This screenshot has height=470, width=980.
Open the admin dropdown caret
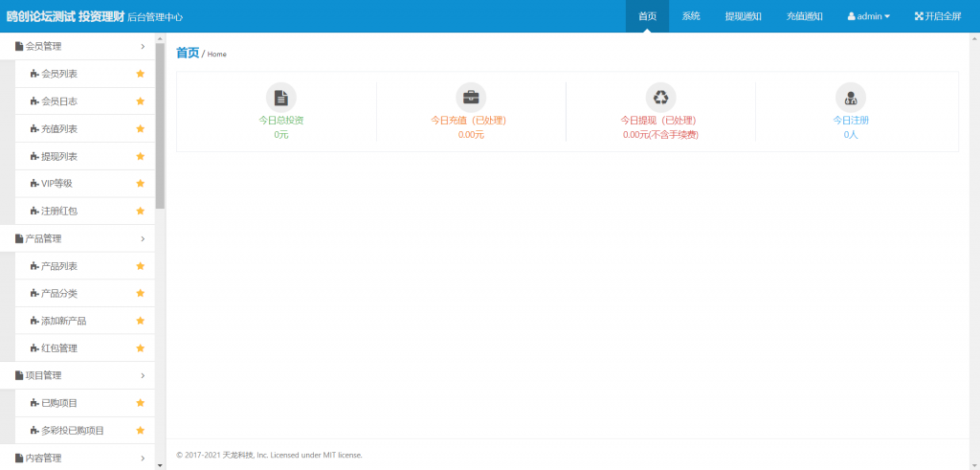tap(887, 17)
